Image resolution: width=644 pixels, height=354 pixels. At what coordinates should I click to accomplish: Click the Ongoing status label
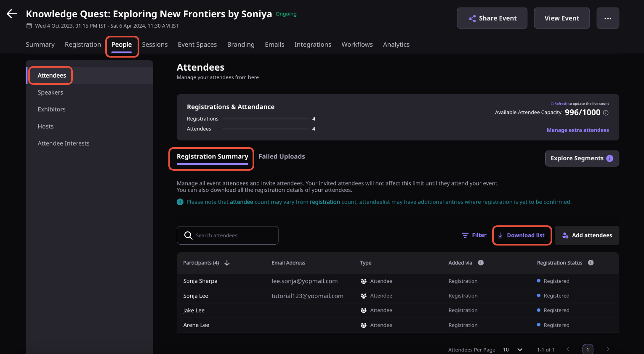click(286, 14)
